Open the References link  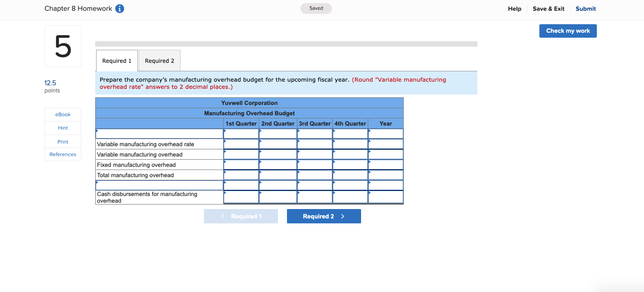pos(62,154)
